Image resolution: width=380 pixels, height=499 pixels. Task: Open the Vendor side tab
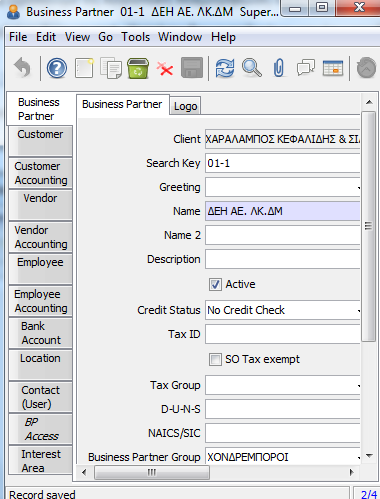tap(40, 205)
